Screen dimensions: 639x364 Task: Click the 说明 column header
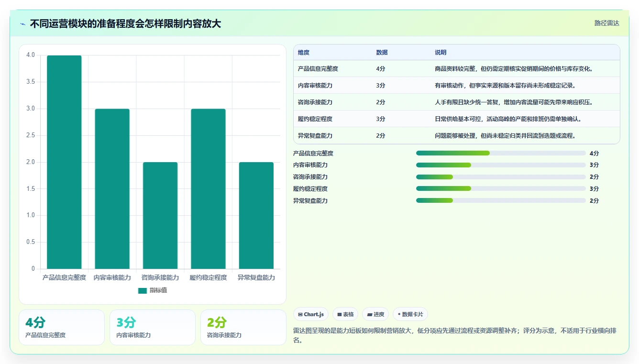coord(441,53)
